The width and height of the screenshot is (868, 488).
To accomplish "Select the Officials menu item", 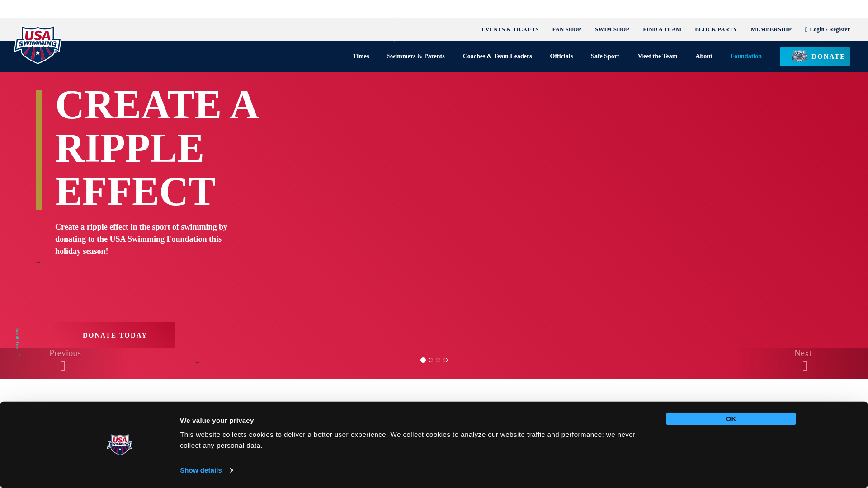I will click(561, 56).
